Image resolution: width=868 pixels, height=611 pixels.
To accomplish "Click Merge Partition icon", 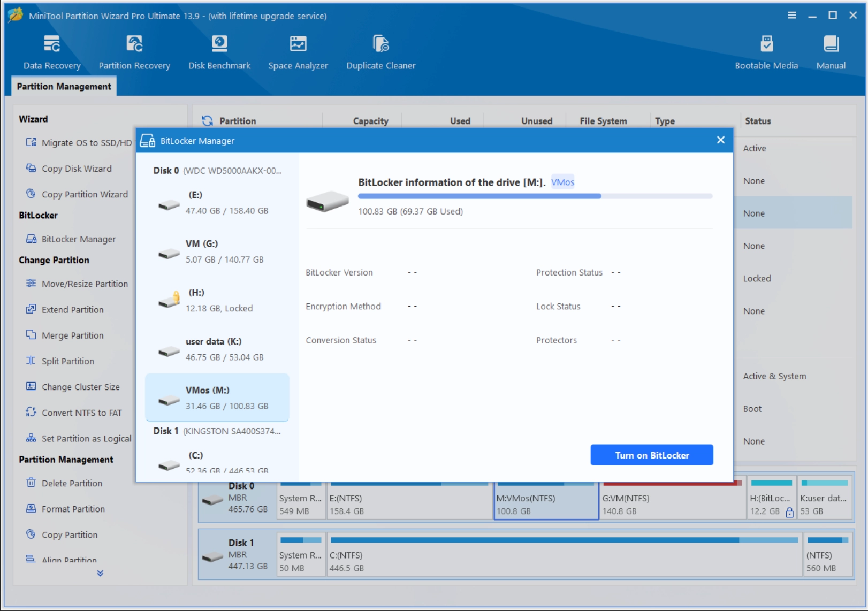I will (x=31, y=335).
